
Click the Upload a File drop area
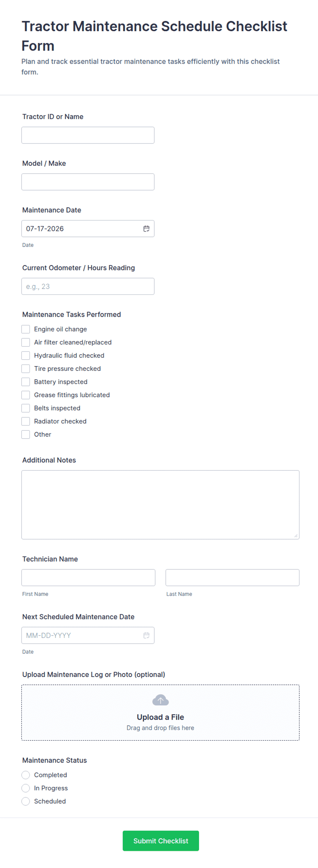click(x=160, y=713)
